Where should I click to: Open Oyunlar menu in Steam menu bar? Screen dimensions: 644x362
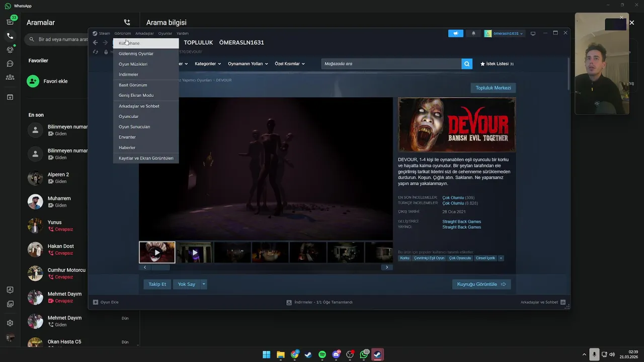click(165, 34)
